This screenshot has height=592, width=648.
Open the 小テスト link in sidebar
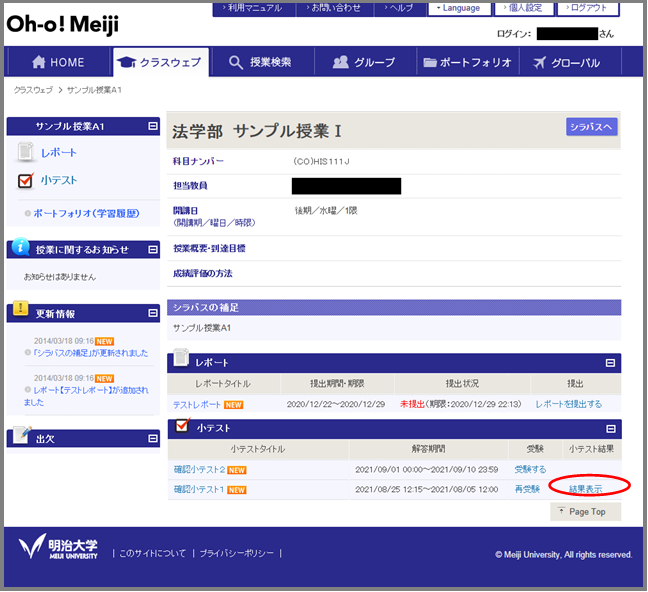[59, 180]
